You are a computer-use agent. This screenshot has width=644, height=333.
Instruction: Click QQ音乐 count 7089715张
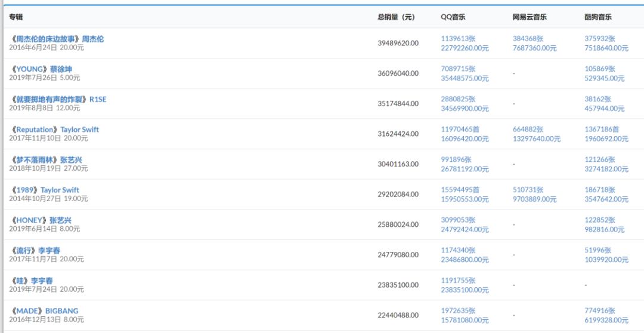coord(459,69)
